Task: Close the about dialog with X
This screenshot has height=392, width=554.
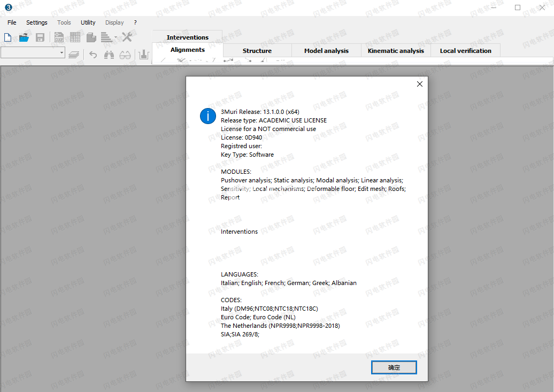Action: click(420, 84)
